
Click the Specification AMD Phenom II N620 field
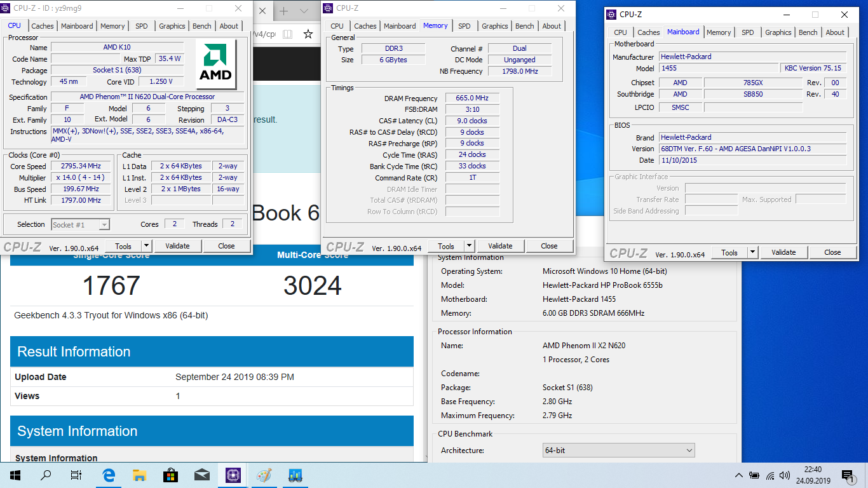147,97
